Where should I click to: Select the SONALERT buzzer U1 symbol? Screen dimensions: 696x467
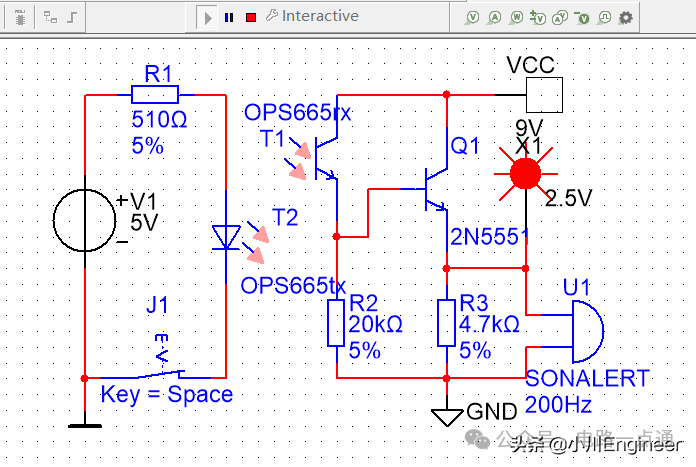click(588, 332)
